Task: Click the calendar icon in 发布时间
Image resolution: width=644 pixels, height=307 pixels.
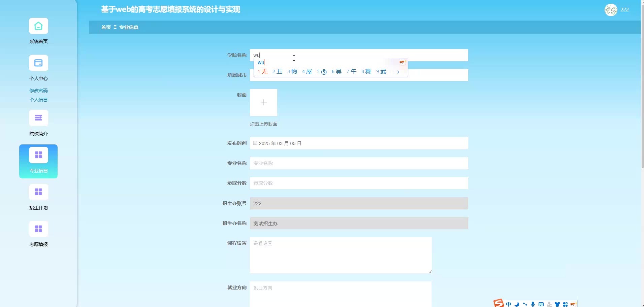Action: (x=255, y=143)
